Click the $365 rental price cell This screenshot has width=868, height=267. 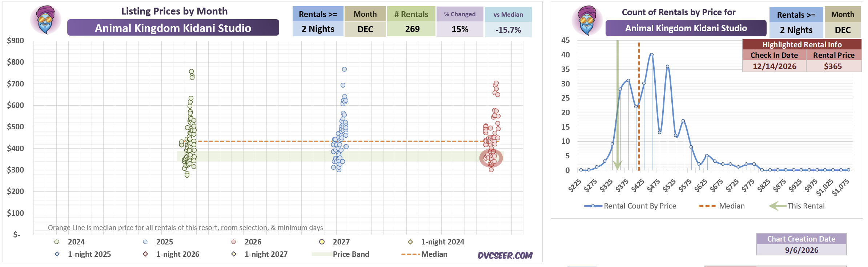pos(833,66)
